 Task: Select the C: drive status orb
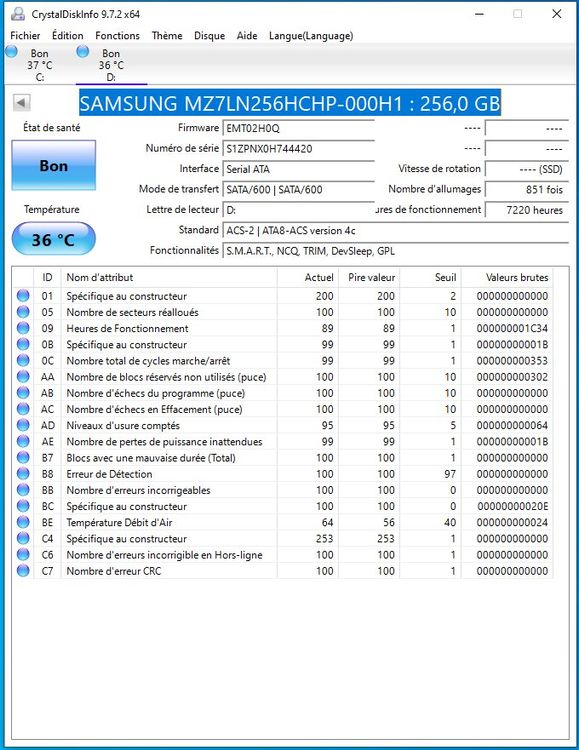click(x=11, y=51)
